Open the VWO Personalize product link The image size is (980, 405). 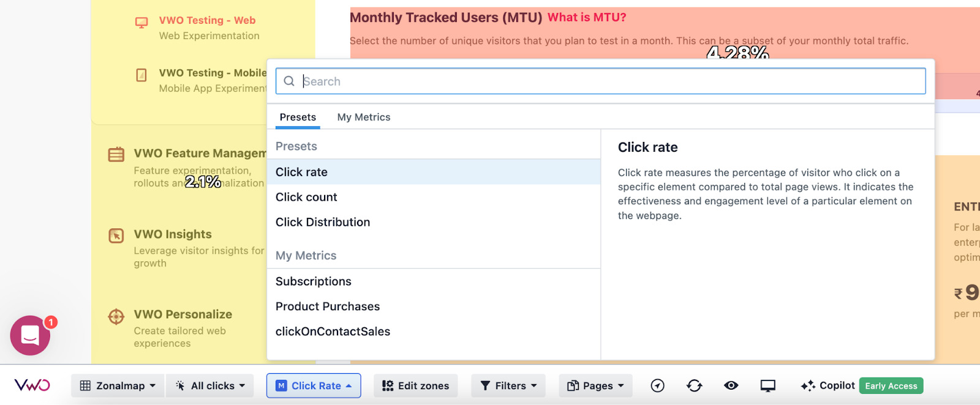coord(183,314)
